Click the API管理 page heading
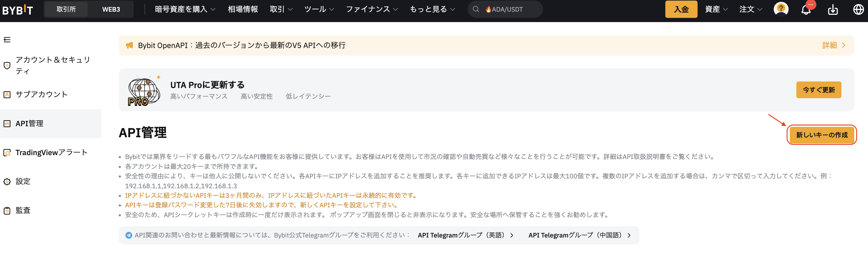The width and height of the screenshot is (868, 256). coord(143,133)
